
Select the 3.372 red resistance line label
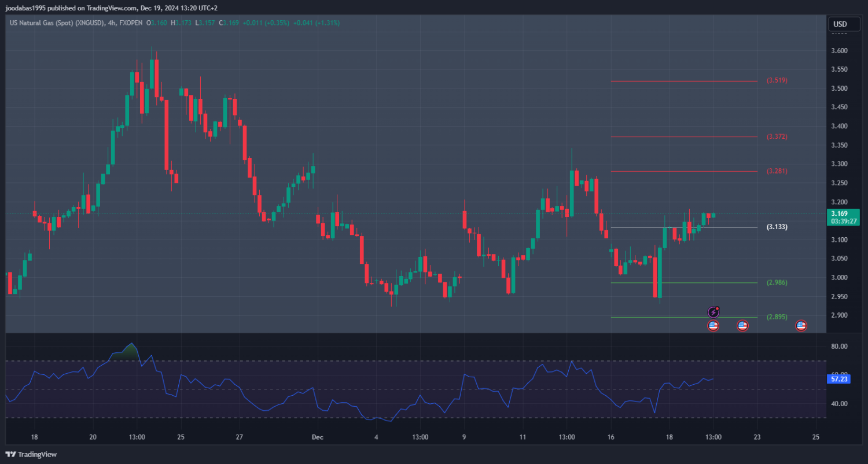click(x=777, y=137)
